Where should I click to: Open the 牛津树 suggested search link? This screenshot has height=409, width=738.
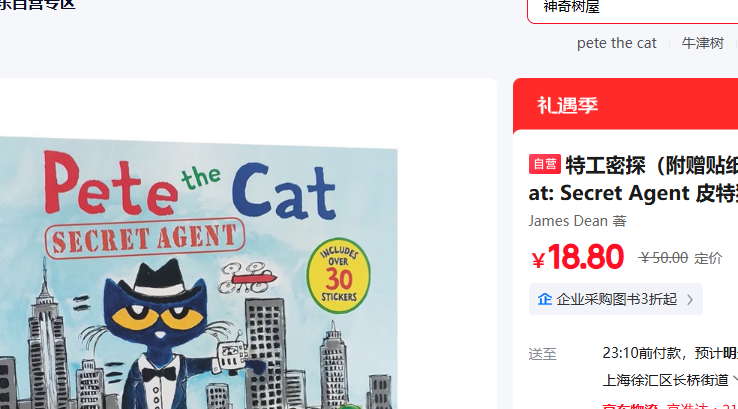[703, 43]
